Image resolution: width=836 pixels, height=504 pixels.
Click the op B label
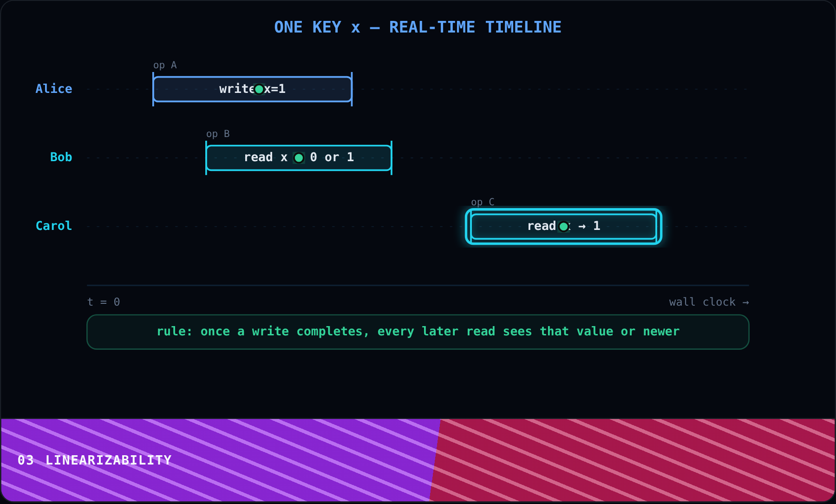point(218,134)
